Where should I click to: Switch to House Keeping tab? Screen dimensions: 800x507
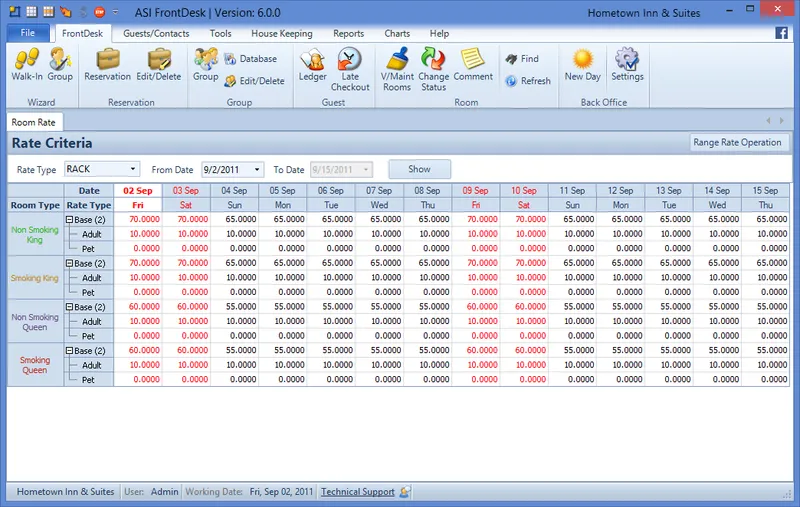click(x=282, y=34)
